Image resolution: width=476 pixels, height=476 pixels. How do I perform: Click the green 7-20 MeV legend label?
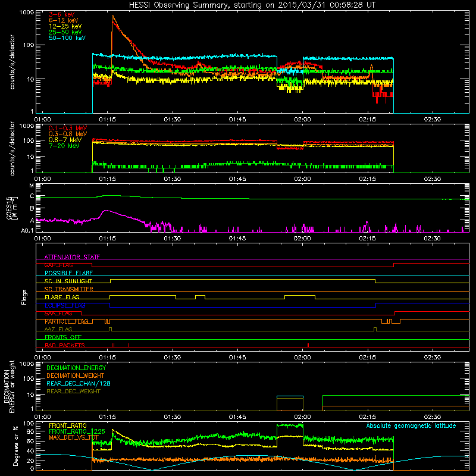click(64, 146)
